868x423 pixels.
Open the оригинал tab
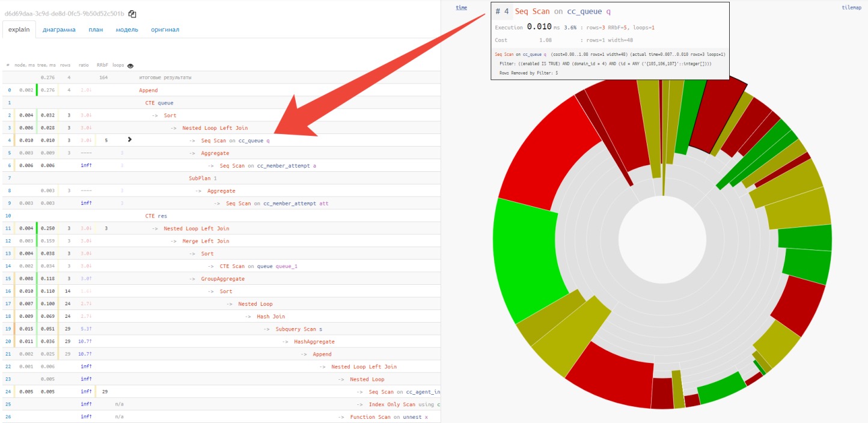[165, 29]
